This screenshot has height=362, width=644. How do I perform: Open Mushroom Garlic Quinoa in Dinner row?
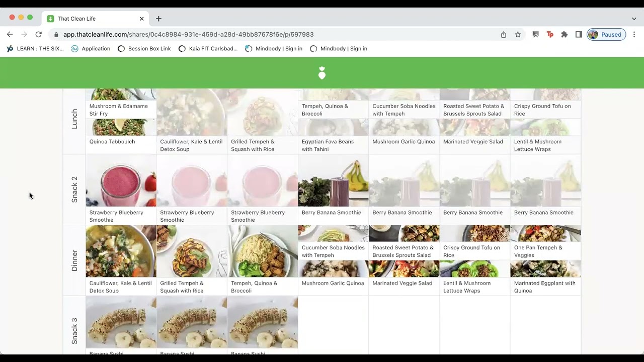[333, 278]
